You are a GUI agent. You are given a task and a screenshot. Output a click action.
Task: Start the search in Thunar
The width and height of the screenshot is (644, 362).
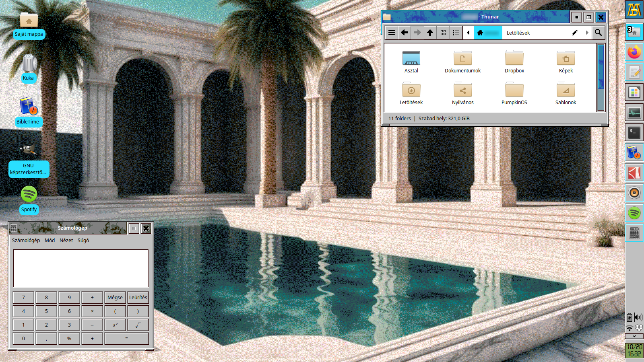599,33
